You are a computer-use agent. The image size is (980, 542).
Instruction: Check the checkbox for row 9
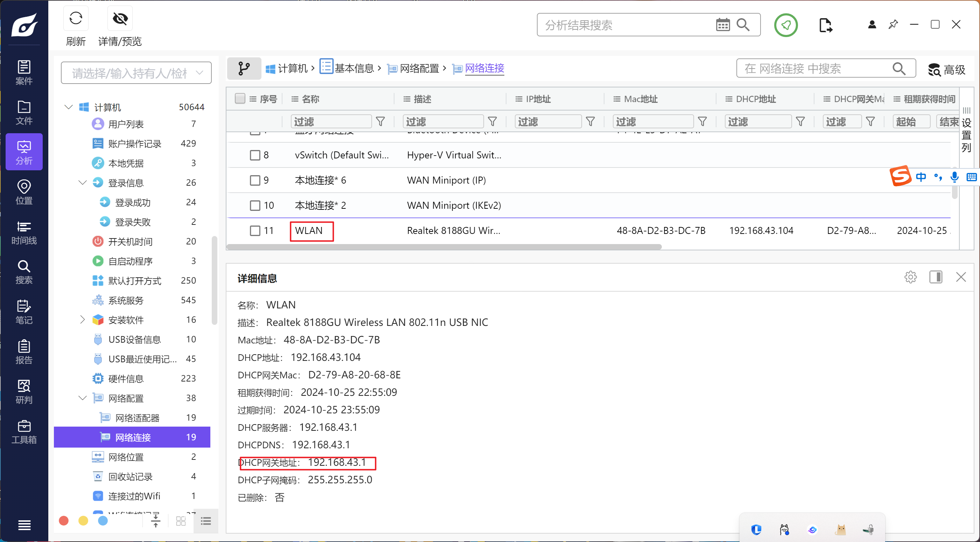click(255, 180)
